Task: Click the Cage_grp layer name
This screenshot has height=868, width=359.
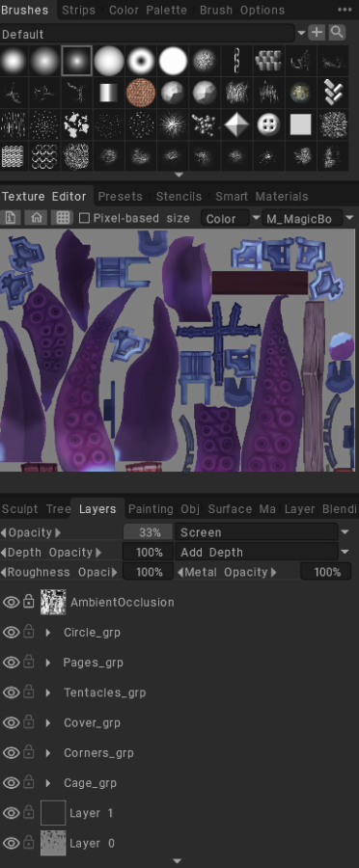Action: point(91,783)
